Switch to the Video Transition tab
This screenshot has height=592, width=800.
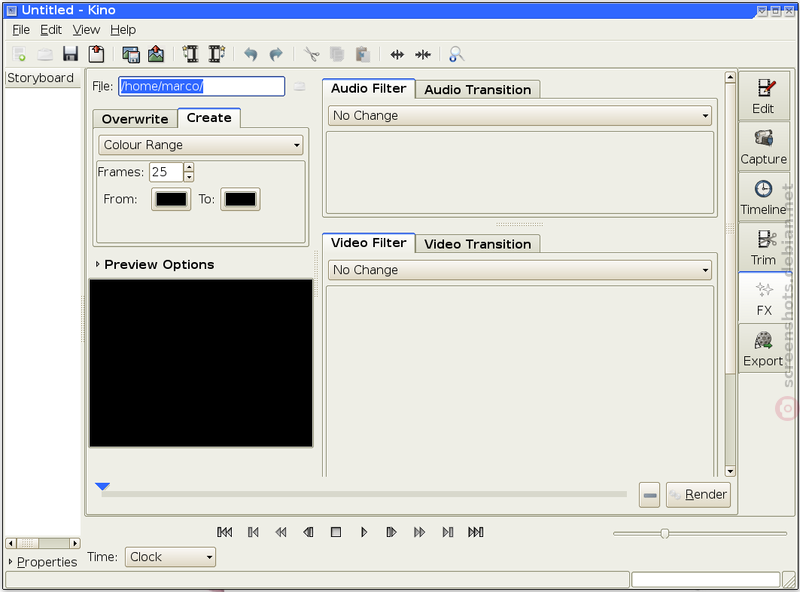478,244
